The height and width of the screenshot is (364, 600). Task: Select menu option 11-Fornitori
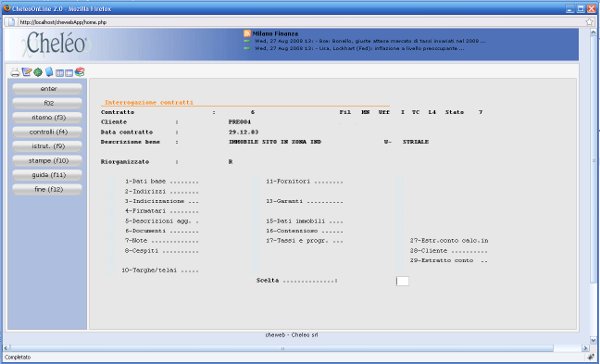pyautogui.click(x=305, y=181)
